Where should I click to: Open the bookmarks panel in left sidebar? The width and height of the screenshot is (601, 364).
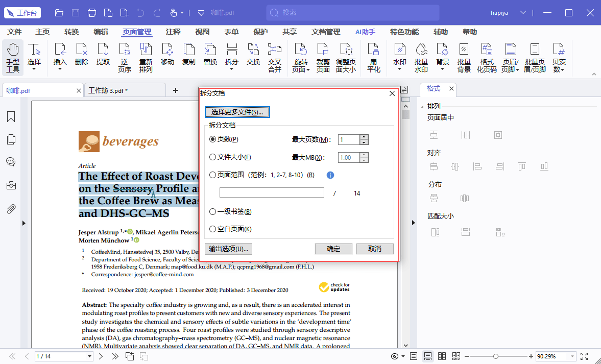pyautogui.click(x=11, y=117)
